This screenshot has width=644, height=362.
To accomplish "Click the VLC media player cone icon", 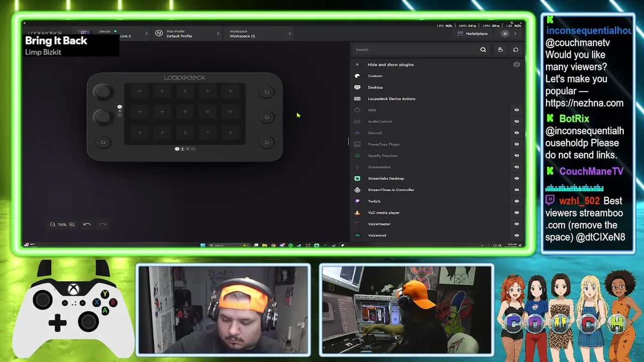I will coord(357,213).
